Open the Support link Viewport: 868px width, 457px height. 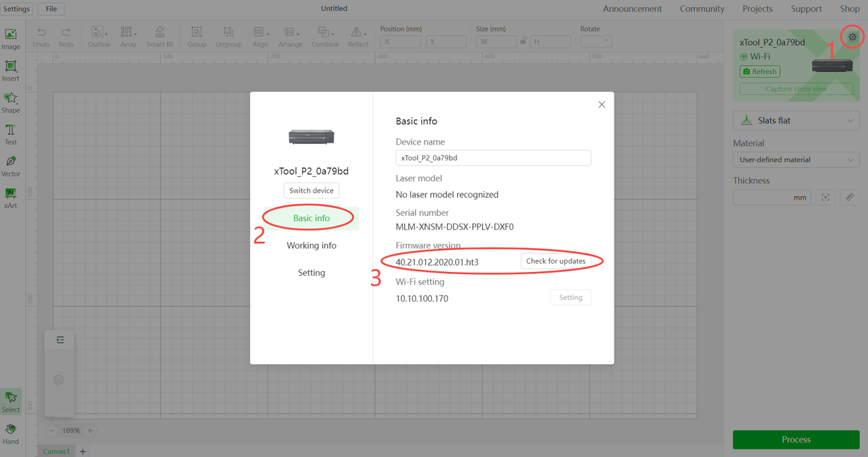pyautogui.click(x=806, y=9)
